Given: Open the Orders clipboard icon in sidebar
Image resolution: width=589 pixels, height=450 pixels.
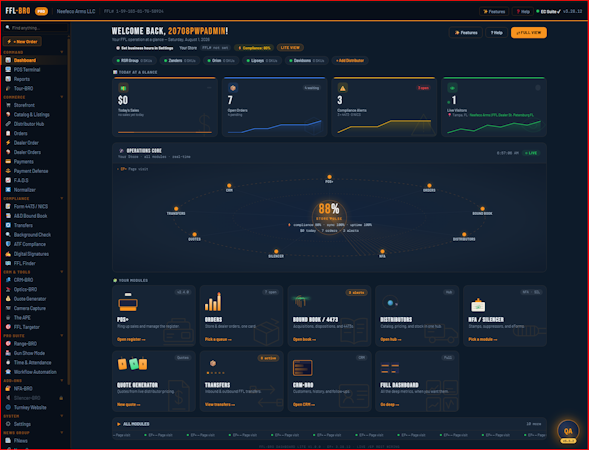Looking at the screenshot, I should [x=8, y=133].
